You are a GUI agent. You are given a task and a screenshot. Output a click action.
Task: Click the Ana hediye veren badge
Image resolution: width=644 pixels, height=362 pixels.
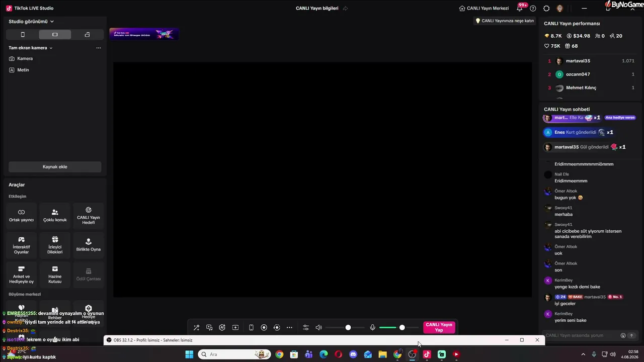620,118
